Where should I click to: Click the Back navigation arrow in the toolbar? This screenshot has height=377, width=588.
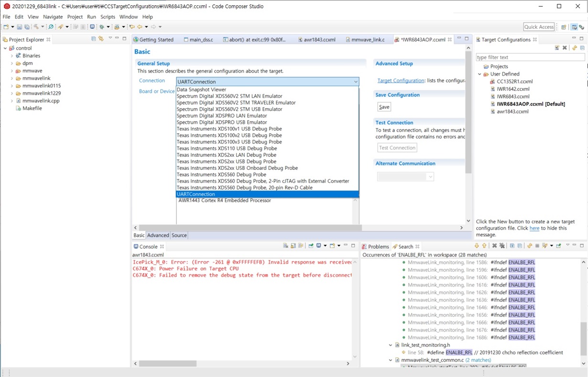[140, 27]
